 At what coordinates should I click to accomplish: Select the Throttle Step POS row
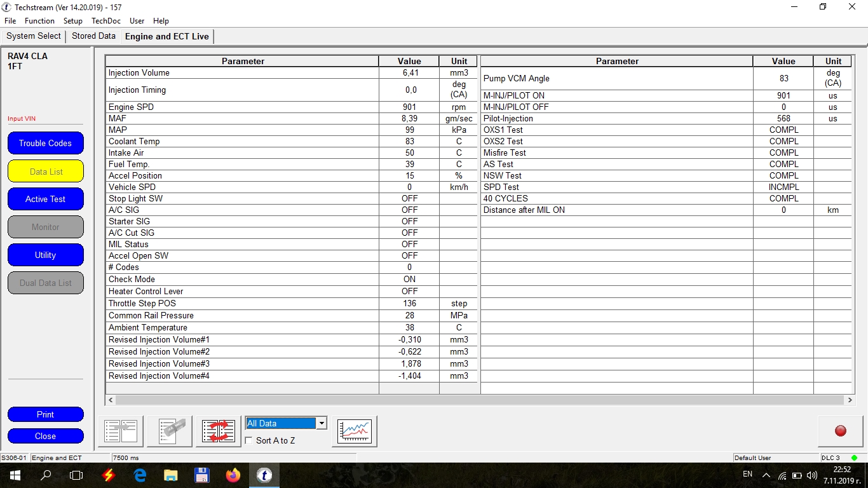292,303
